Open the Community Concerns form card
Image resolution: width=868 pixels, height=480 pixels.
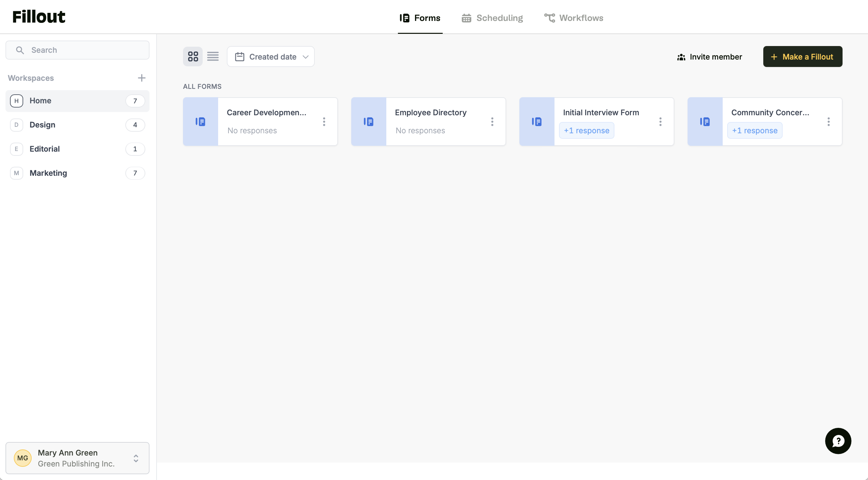point(765,121)
